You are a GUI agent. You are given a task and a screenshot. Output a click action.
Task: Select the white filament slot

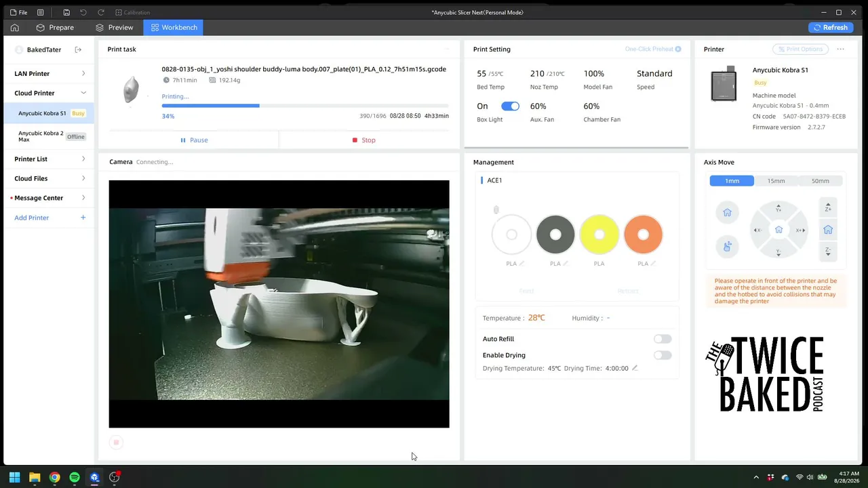(x=511, y=235)
